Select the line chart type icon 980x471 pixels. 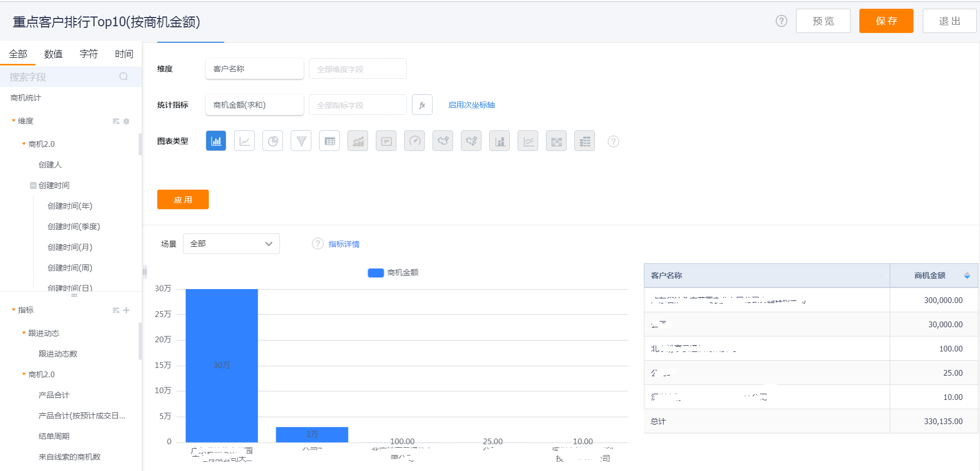244,141
